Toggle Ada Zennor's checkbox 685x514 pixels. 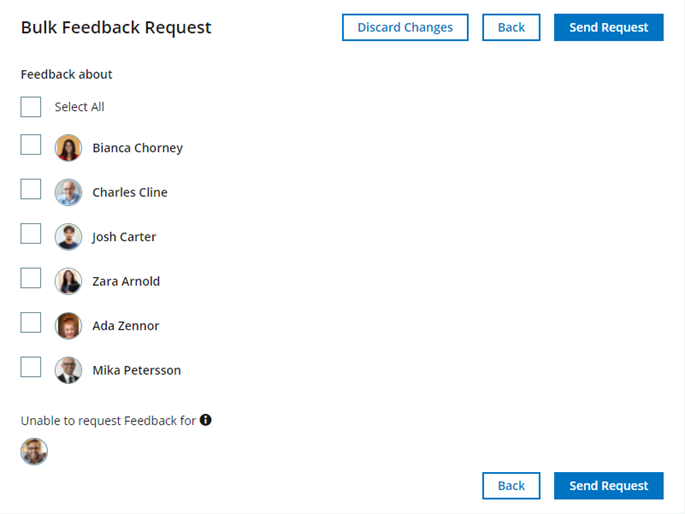click(x=31, y=323)
